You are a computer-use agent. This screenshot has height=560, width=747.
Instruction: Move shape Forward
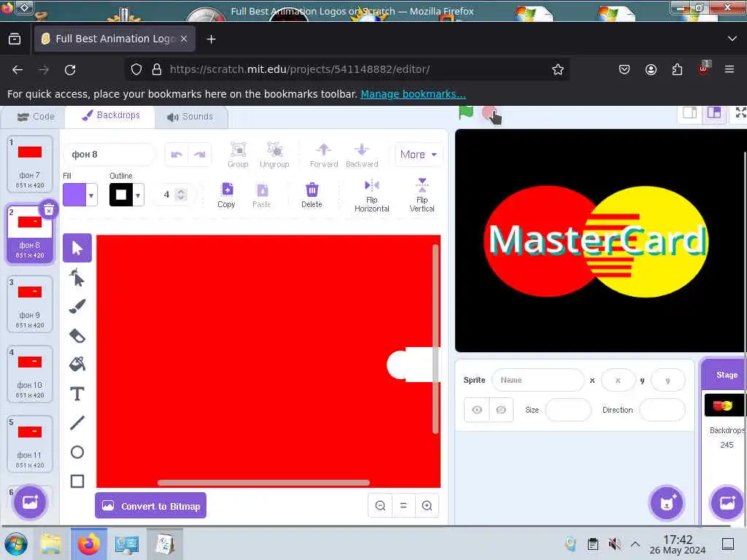point(324,155)
